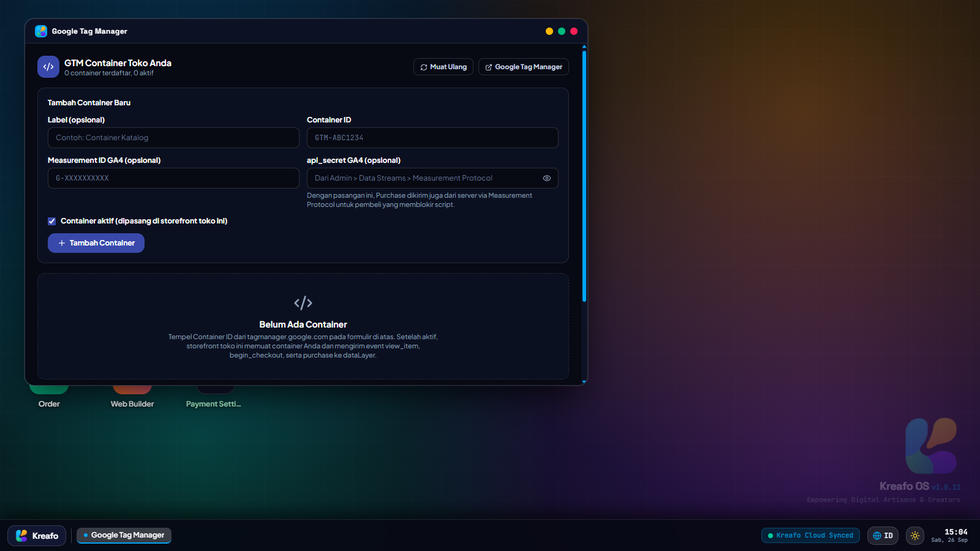Uncheck the Container aktif checkbox

[x=52, y=221]
